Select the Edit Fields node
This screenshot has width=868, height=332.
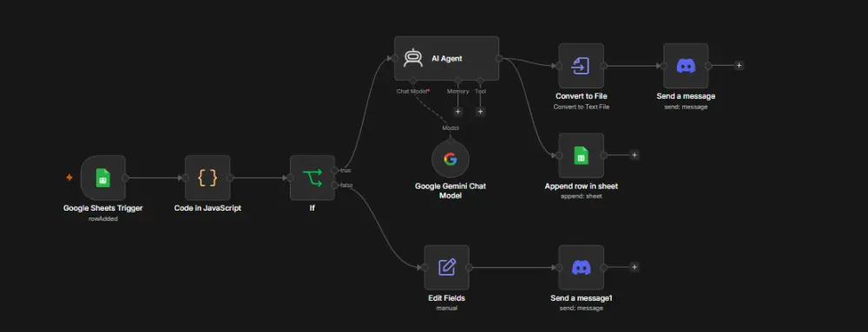447,267
